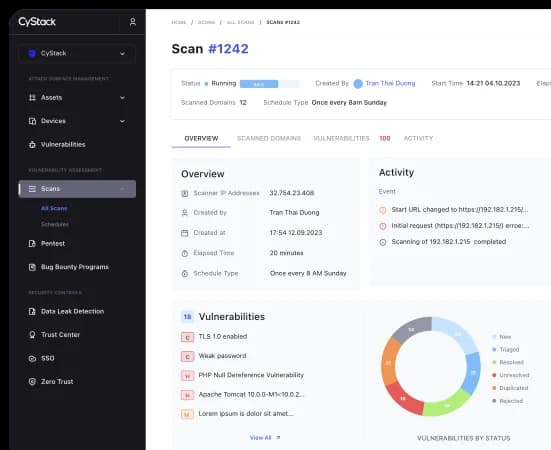Image resolution: width=551 pixels, height=450 pixels.
Task: Click the running scan progress bar
Action: [x=270, y=84]
